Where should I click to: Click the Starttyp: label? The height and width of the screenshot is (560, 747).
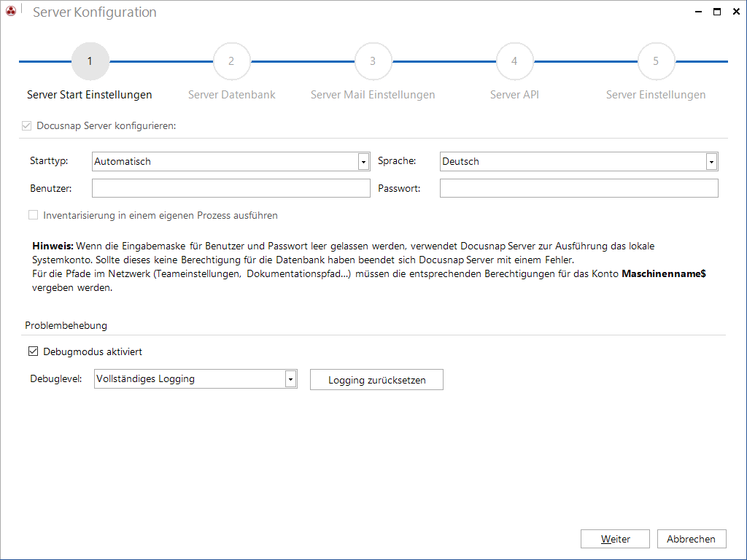pyautogui.click(x=49, y=161)
